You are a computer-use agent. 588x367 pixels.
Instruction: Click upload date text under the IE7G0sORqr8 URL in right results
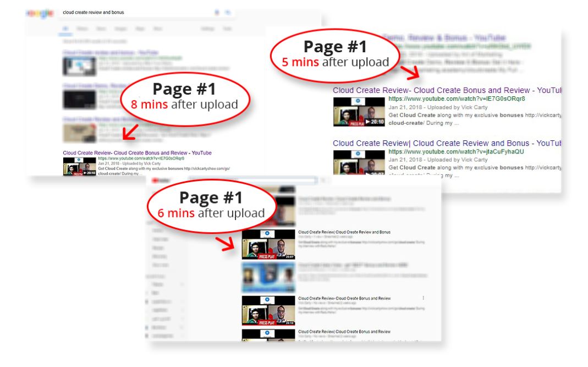[x=438, y=107]
